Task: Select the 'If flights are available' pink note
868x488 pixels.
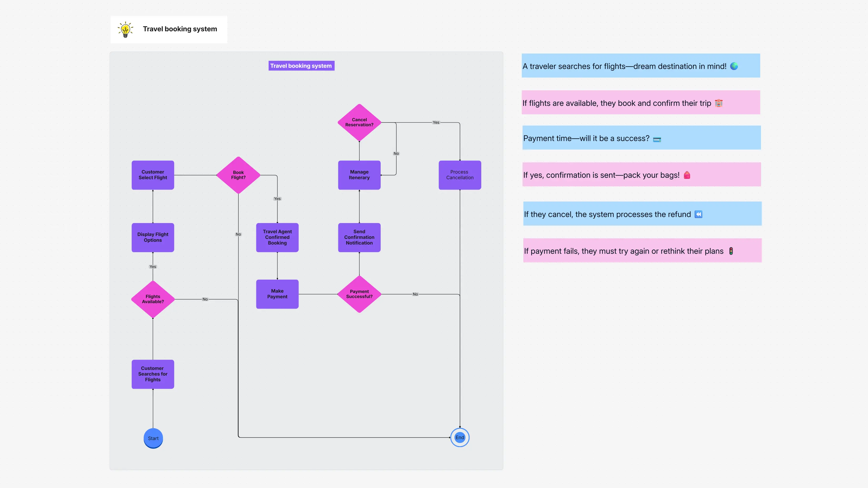Action: click(641, 102)
